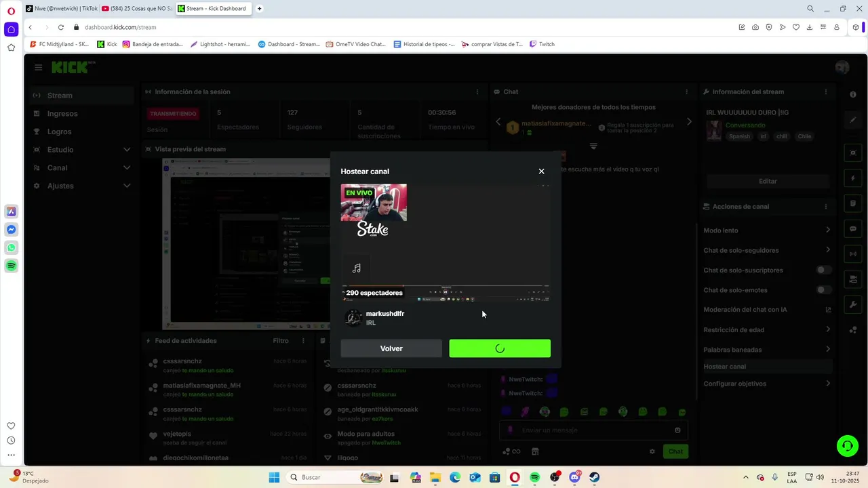868x488 pixels.
Task: Click the user profile avatar top right
Action: point(842,67)
